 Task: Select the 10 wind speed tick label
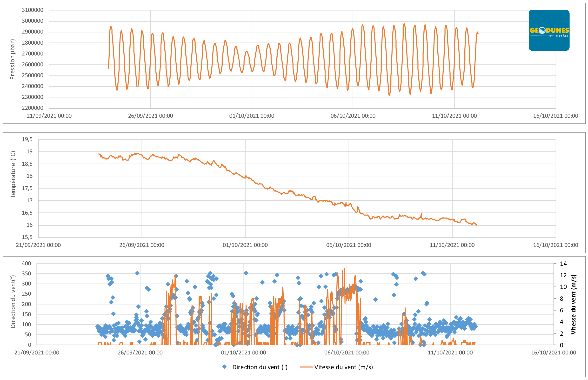(563, 287)
